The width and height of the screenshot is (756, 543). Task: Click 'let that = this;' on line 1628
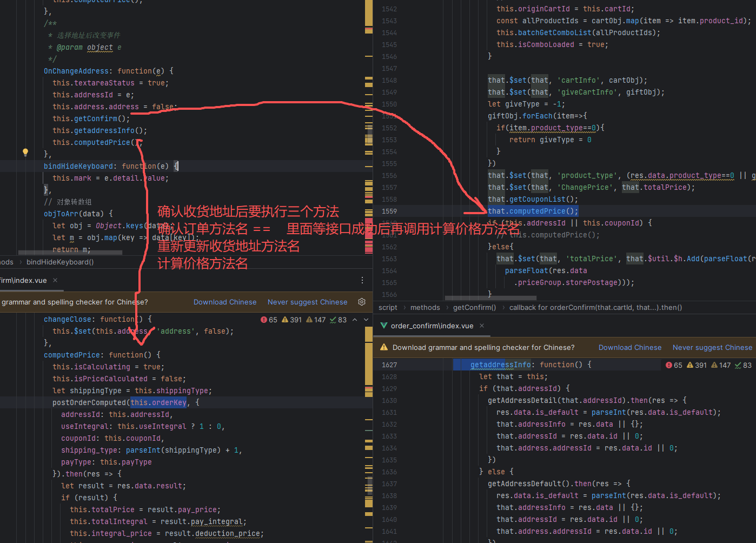(514, 376)
